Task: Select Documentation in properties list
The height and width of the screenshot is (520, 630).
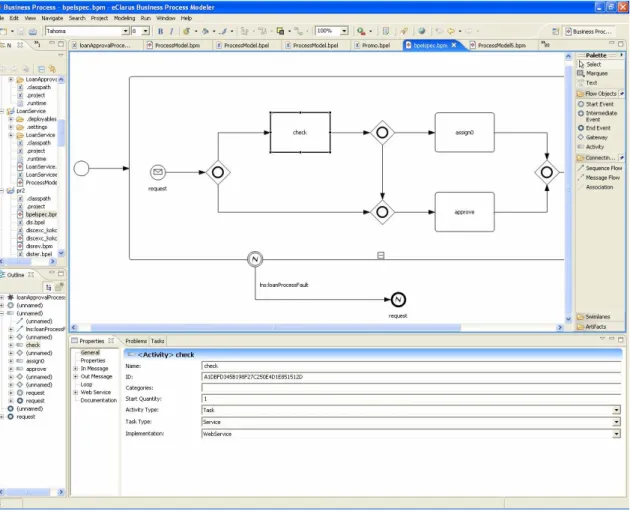Action: (x=98, y=400)
